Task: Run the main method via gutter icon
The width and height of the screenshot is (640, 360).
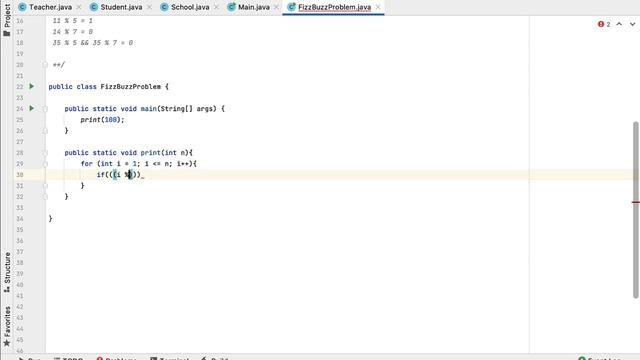Action: pos(31,109)
